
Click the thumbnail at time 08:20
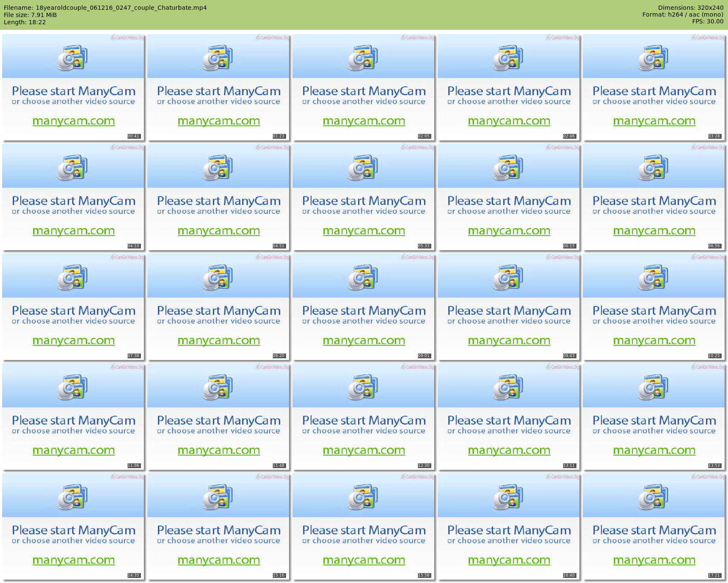coord(218,307)
